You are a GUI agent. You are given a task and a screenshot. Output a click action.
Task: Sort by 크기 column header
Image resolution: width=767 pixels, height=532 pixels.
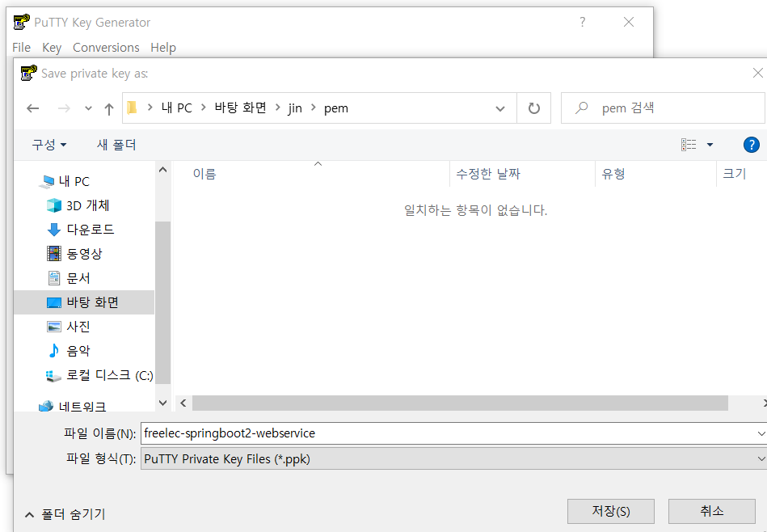point(734,174)
